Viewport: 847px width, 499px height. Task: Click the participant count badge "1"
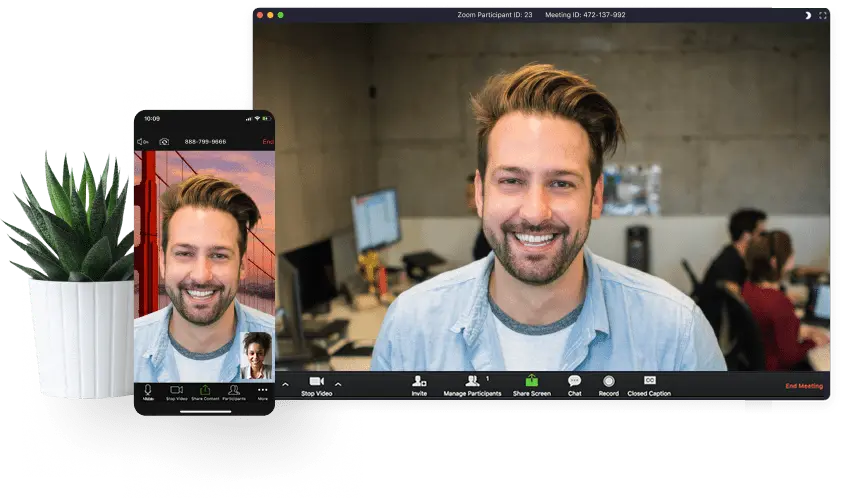pyautogui.click(x=487, y=379)
